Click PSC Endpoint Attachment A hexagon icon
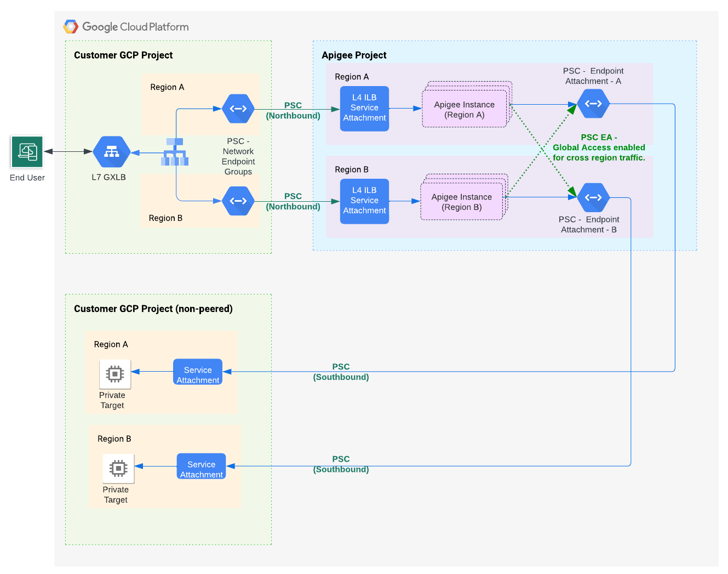This screenshot has width=728, height=574. pyautogui.click(x=593, y=104)
